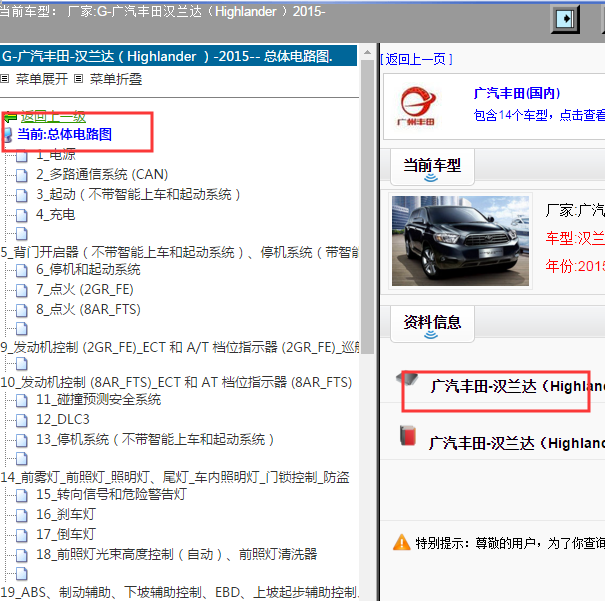
Task: Click the panel toggle arrow button in header
Action: (x=565, y=19)
